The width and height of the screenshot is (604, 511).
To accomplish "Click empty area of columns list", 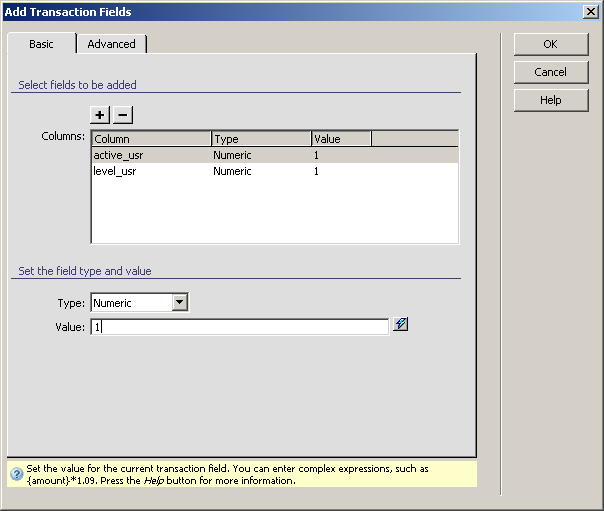I will coord(274,212).
